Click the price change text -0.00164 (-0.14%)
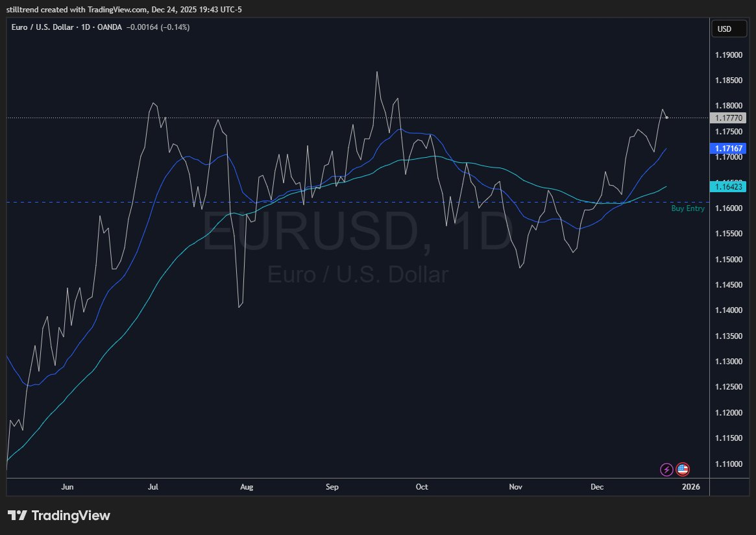 coord(159,27)
